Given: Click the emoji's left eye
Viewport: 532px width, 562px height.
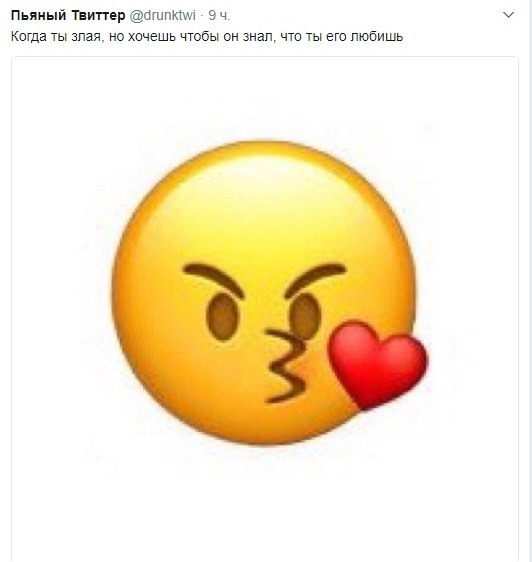Looking at the screenshot, I should (x=223, y=317).
